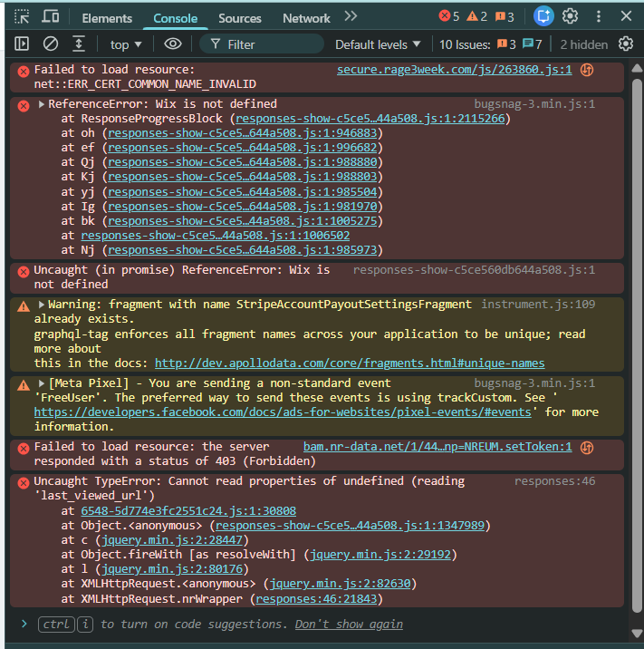
Task: Open the 'at Nj' stack link 985973
Action: pos(243,250)
